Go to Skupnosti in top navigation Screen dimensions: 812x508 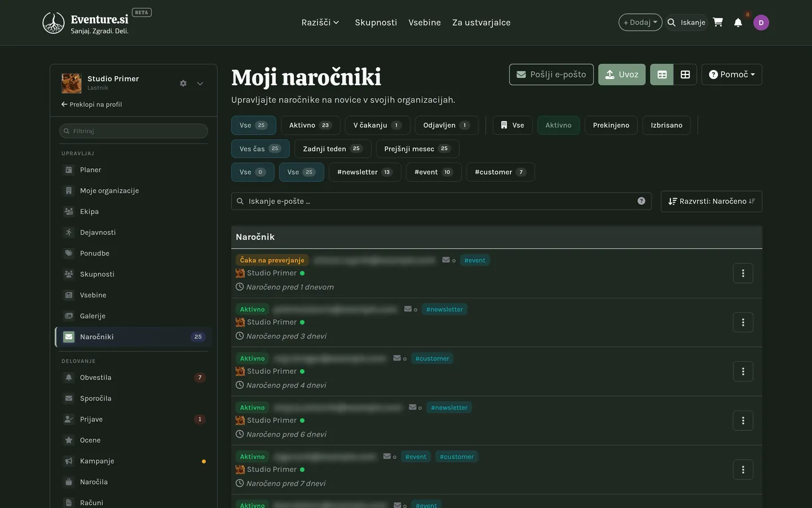click(376, 23)
